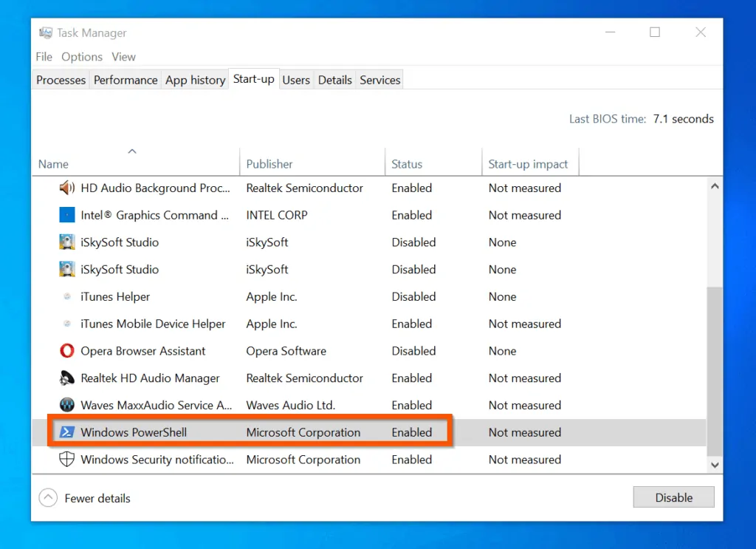Select the Windows PowerShell name
The height and width of the screenshot is (549, 756).
pos(134,432)
